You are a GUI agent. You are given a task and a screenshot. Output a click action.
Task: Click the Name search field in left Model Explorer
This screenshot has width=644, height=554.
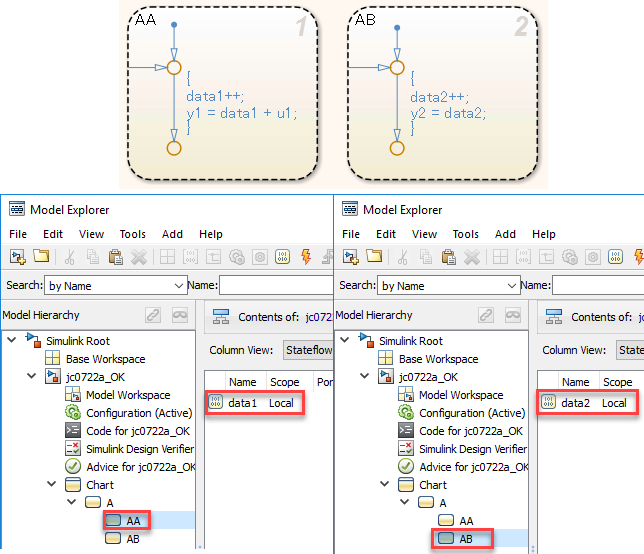[276, 285]
